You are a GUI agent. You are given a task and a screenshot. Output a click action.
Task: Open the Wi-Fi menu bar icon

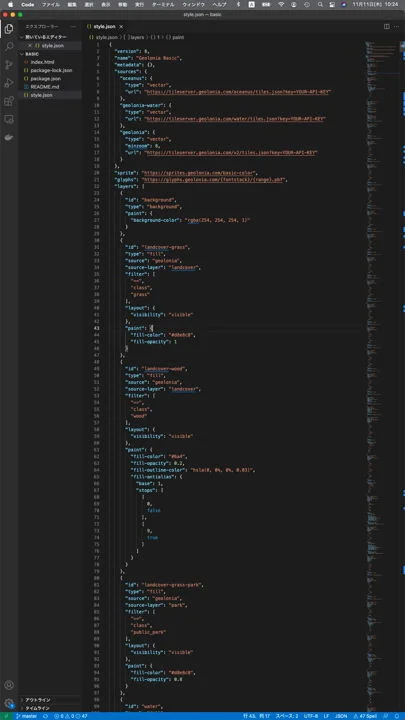tap(281, 4)
